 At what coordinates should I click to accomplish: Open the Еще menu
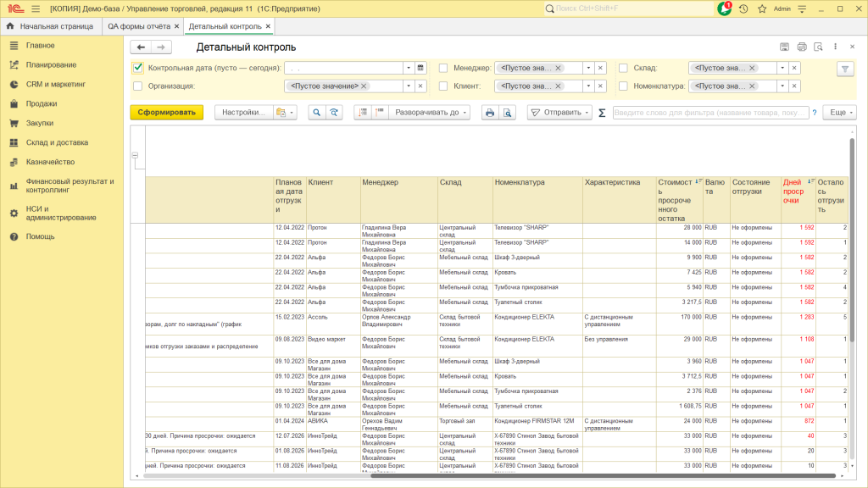(x=840, y=113)
